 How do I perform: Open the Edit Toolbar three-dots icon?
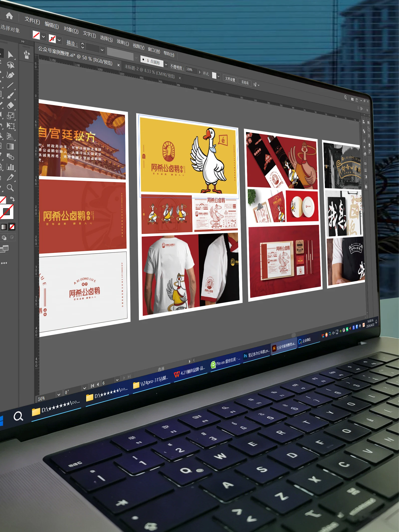pyautogui.click(x=4, y=263)
